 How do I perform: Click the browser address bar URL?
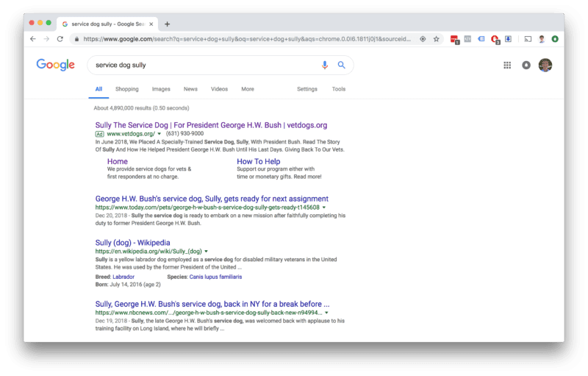(247, 39)
